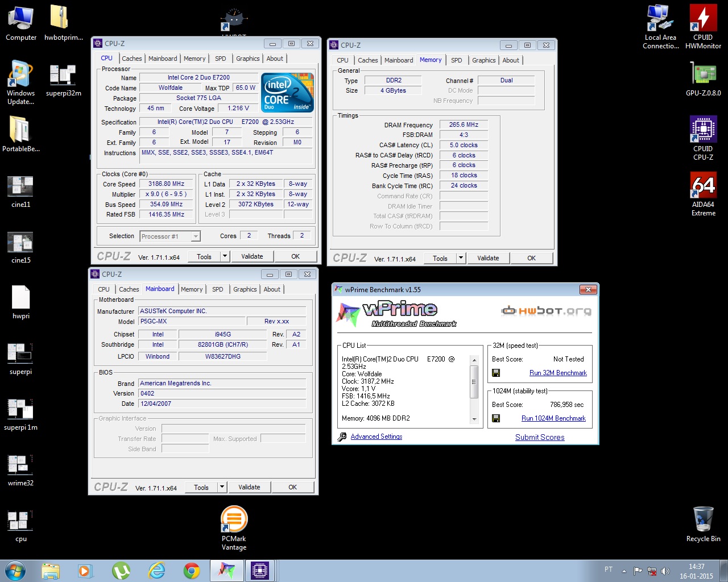The image size is (728, 582).
Task: Click the CPU List scrollbar up arrow
Action: pyautogui.click(x=474, y=360)
